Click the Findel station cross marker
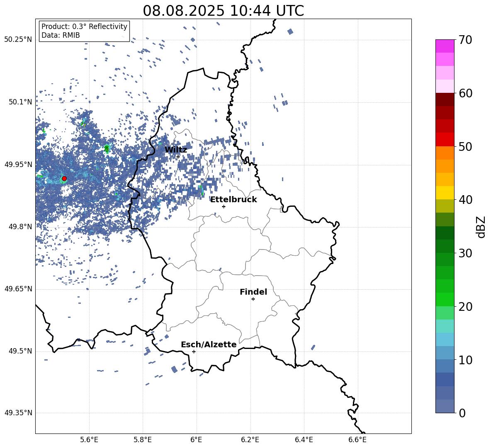This screenshot has width=491, height=448. tap(253, 299)
